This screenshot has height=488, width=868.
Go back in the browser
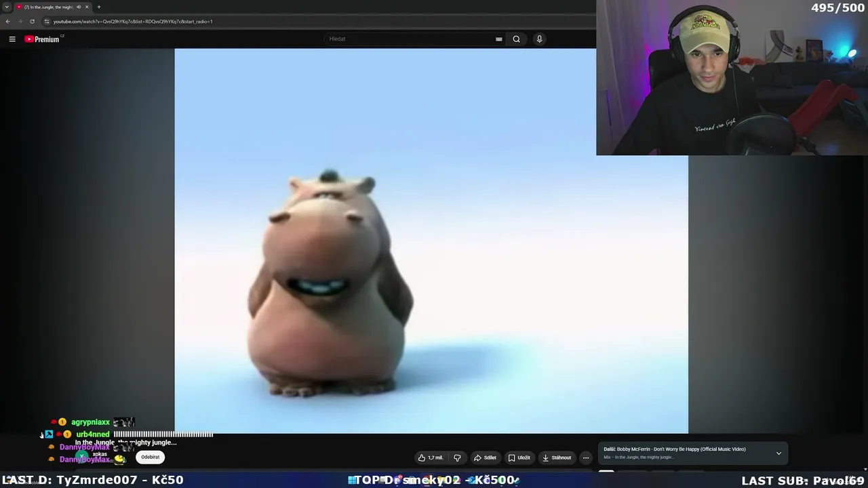click(8, 22)
